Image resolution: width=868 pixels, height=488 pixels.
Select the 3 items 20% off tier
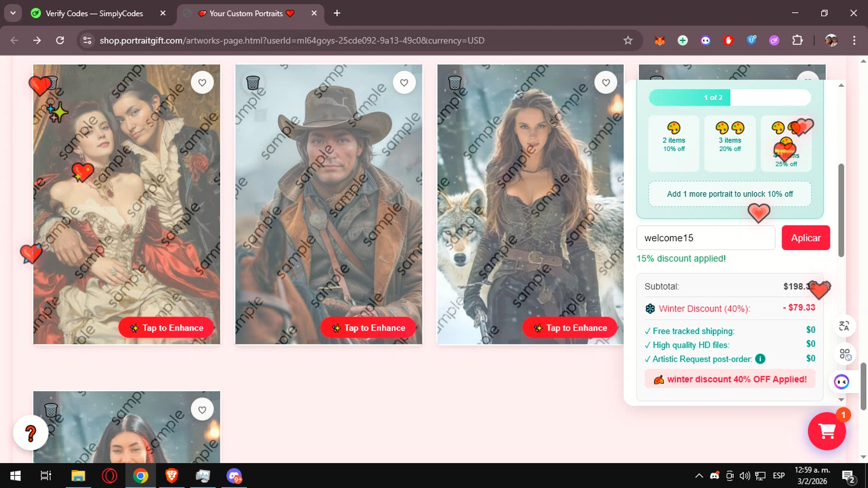[x=730, y=144]
